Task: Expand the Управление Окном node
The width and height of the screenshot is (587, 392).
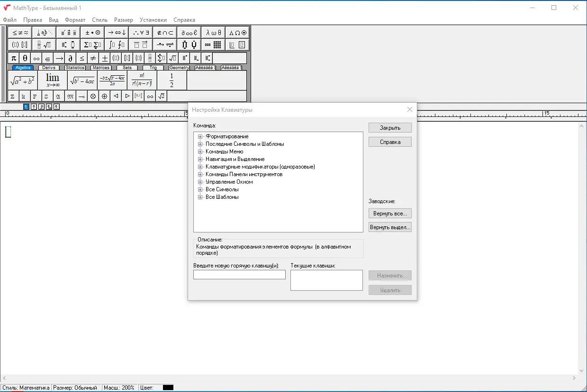Action: point(200,182)
